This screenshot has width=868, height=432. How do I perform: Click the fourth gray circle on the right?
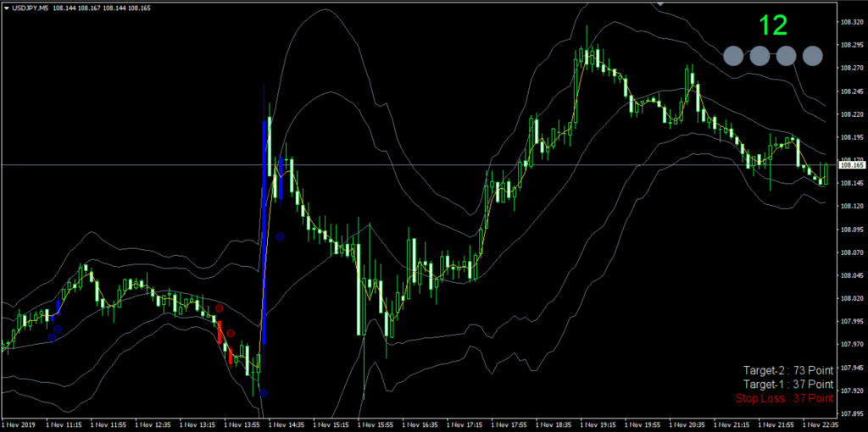click(x=812, y=56)
